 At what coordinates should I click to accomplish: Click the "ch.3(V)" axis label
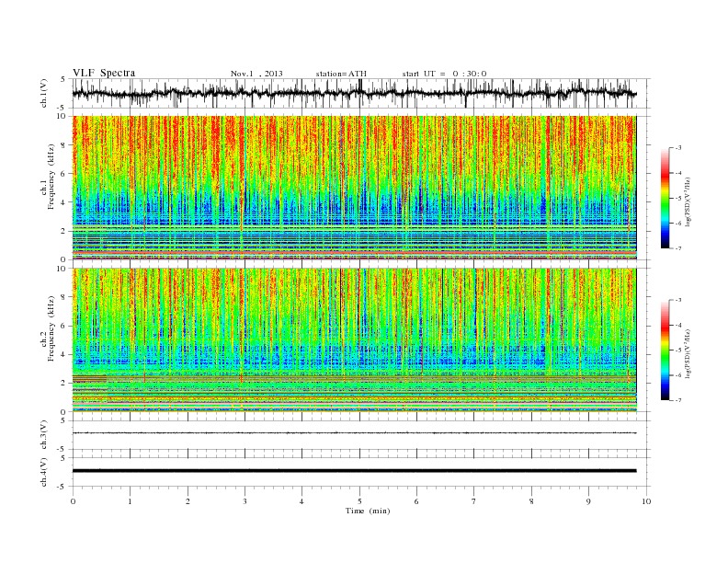(44, 435)
